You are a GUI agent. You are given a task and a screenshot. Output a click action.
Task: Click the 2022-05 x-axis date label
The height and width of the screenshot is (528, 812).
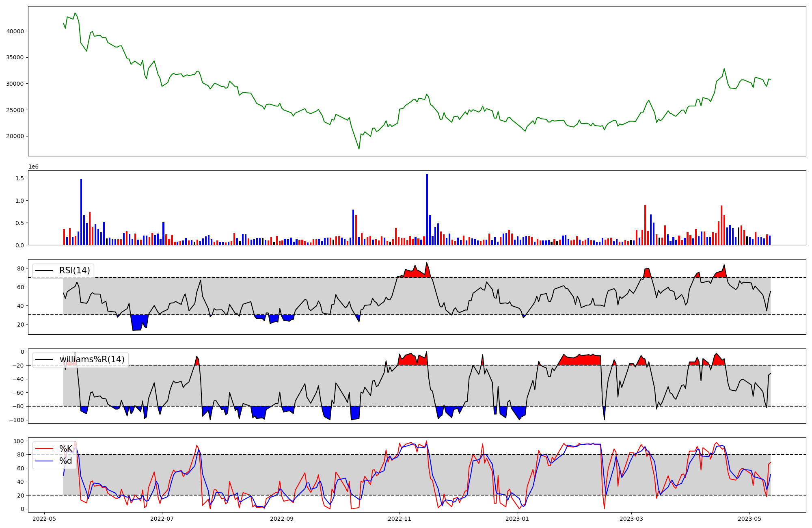[x=44, y=519]
